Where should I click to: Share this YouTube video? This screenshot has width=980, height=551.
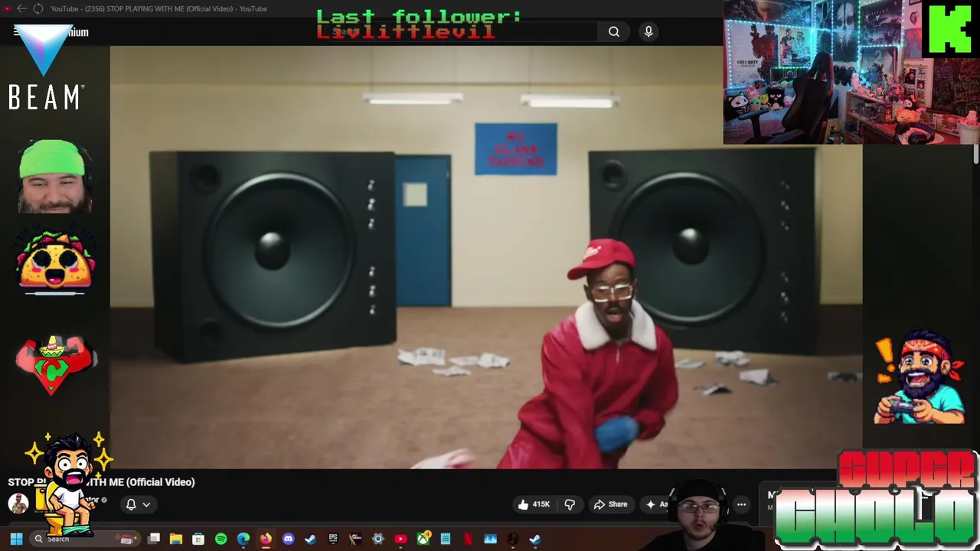pos(610,504)
